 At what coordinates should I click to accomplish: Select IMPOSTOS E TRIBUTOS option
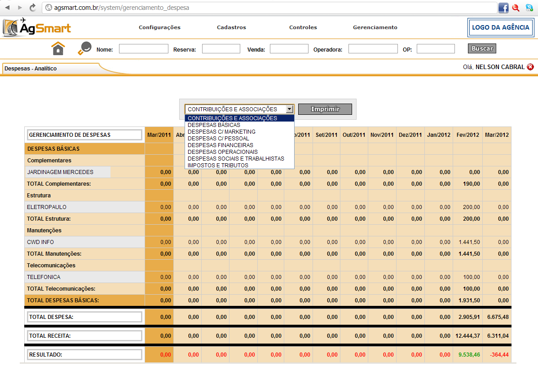pos(239,165)
